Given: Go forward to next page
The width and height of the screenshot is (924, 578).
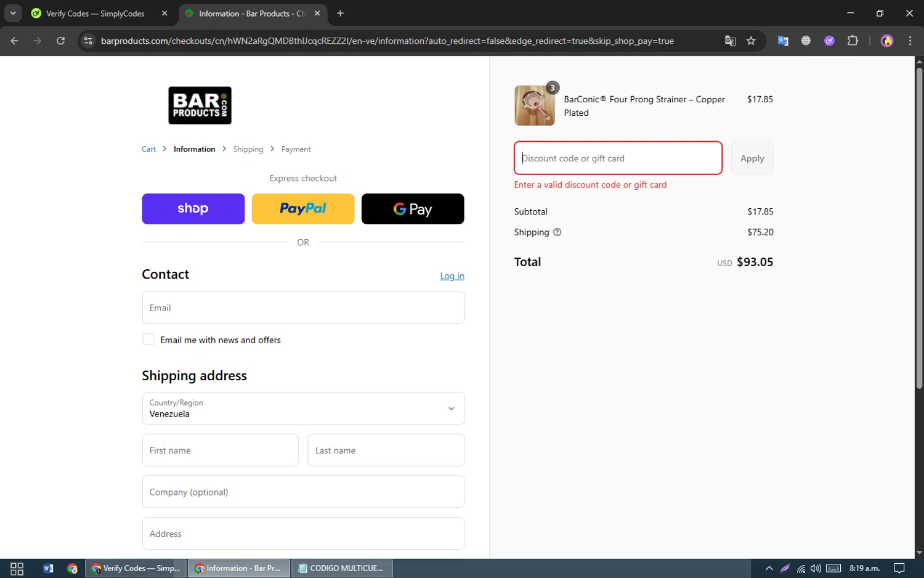Looking at the screenshot, I should click(38, 41).
